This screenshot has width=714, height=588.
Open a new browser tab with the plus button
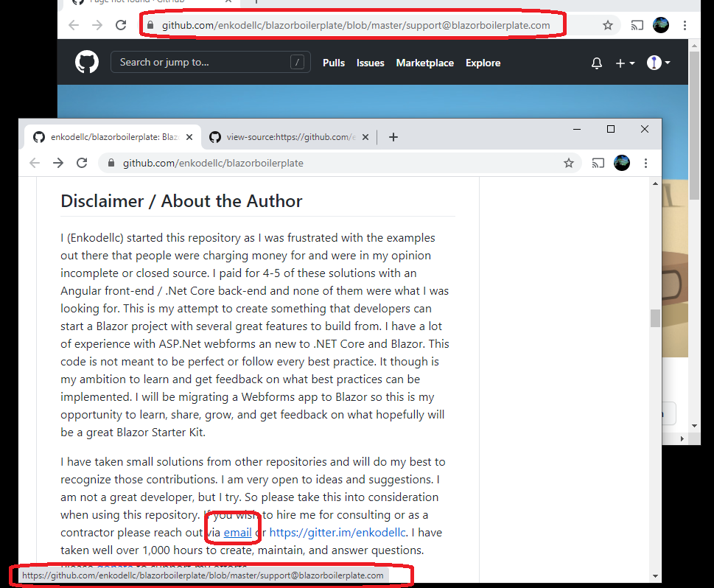393,136
